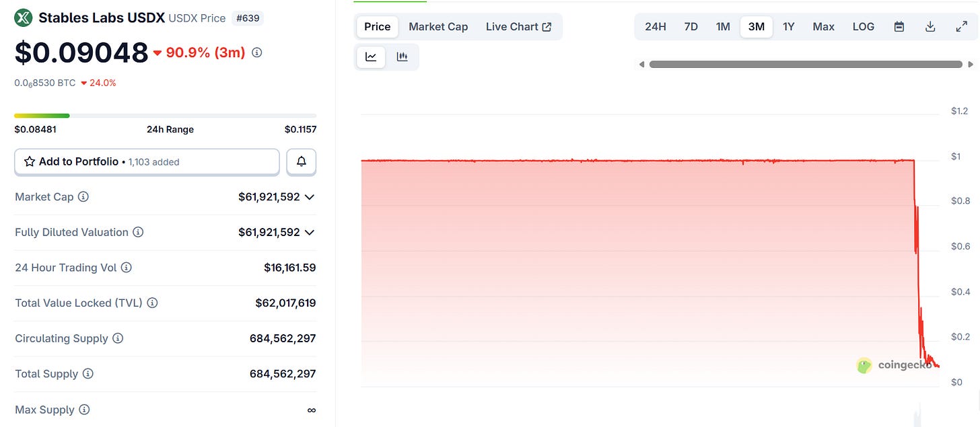Click the bell price alert button
This screenshot has height=427, width=980.
(x=302, y=161)
